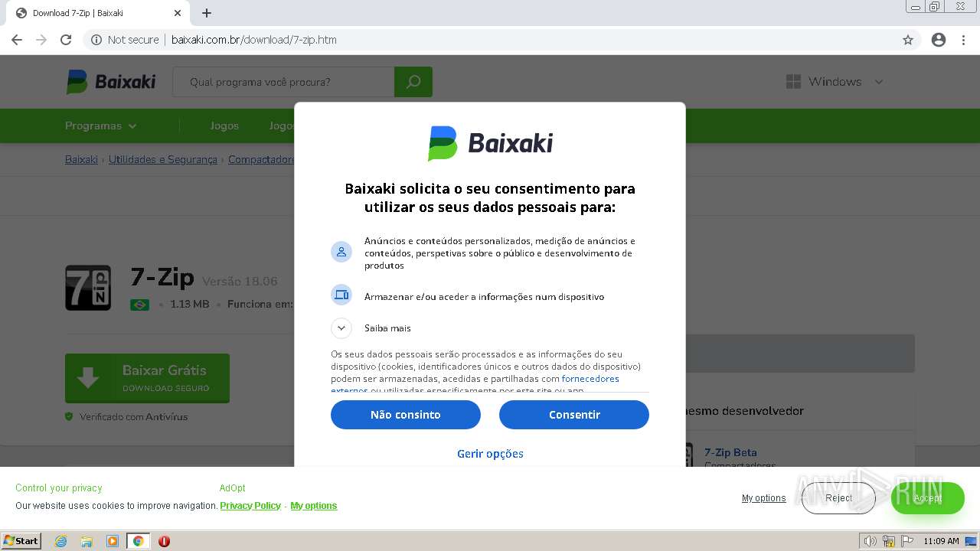The width and height of the screenshot is (980, 551).
Task: Reload the page with refresh icon
Action: point(66,40)
